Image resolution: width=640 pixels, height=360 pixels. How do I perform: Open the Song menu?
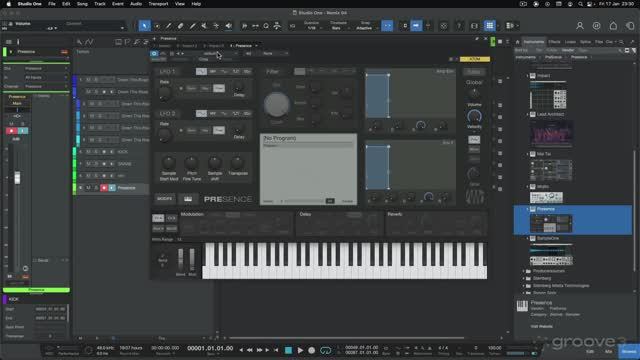(82, 4)
